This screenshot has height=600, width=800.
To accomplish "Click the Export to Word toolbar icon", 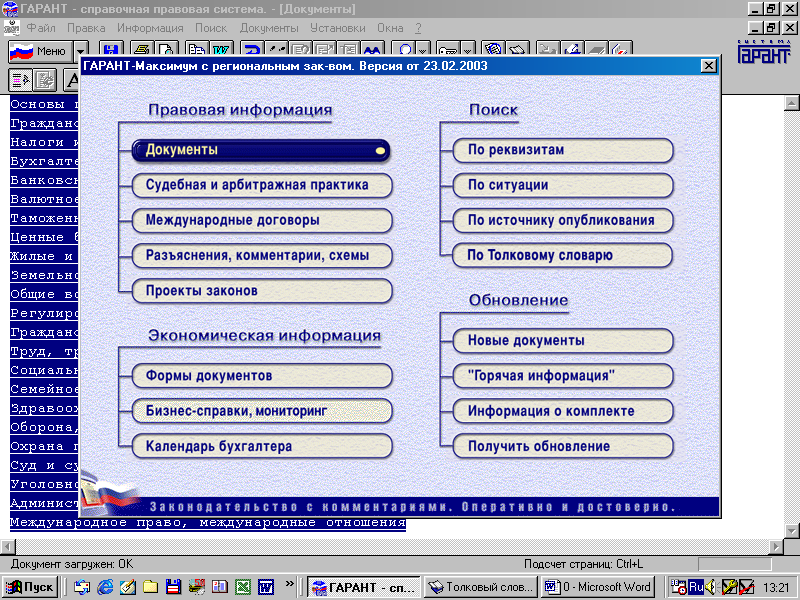I will (221, 49).
